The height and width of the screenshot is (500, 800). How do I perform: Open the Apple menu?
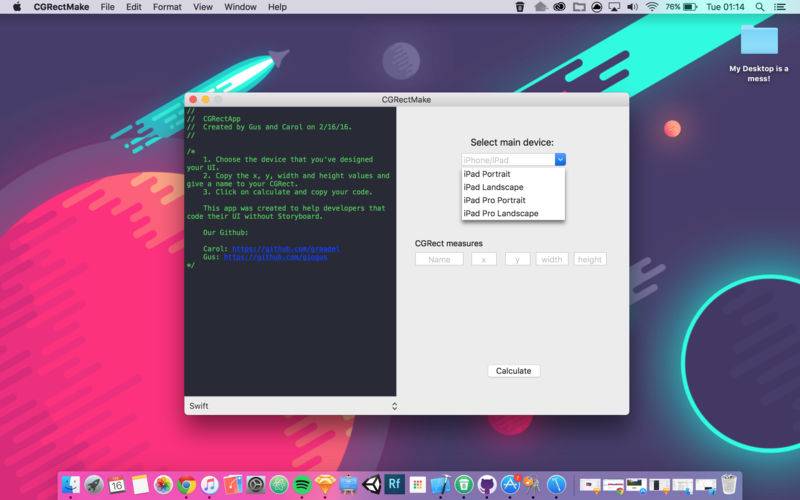point(17,7)
